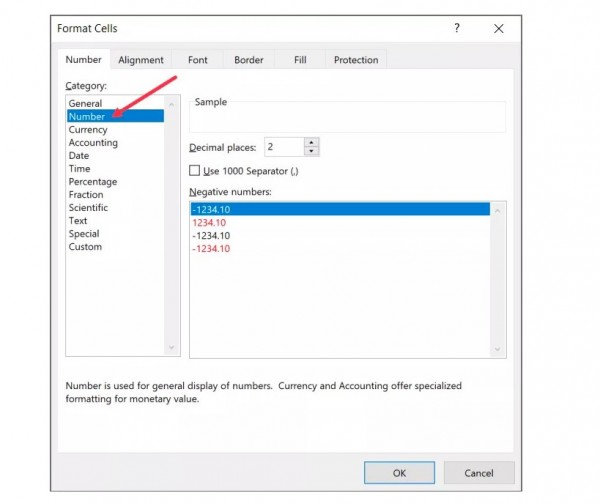Click Negative numbers list scroll down arrow
Screen dimensions: 600x504
point(497,349)
